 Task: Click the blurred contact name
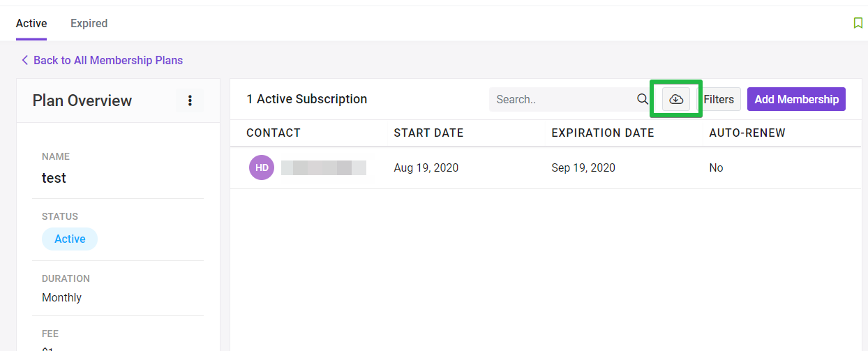324,167
